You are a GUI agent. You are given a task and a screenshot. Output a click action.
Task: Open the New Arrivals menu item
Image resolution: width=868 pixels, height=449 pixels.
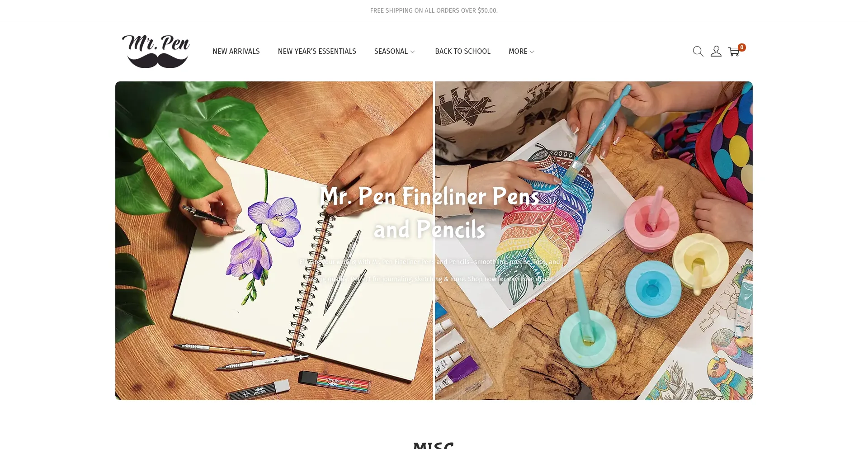click(x=236, y=52)
